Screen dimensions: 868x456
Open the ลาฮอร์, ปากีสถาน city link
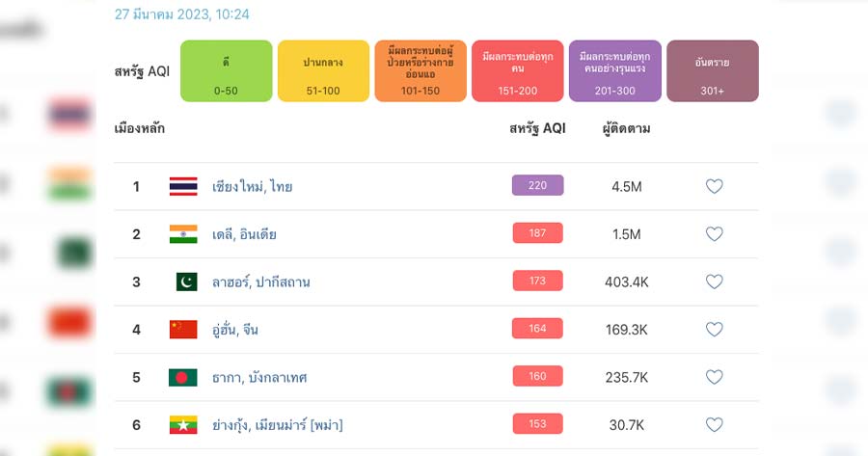click(x=260, y=282)
